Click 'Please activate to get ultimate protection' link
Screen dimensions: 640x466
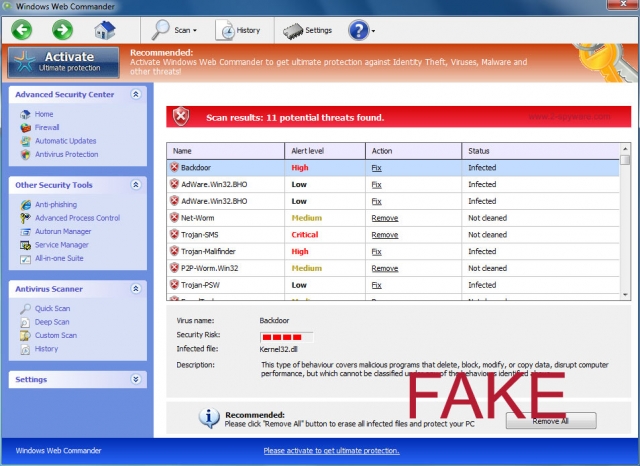tap(331, 450)
